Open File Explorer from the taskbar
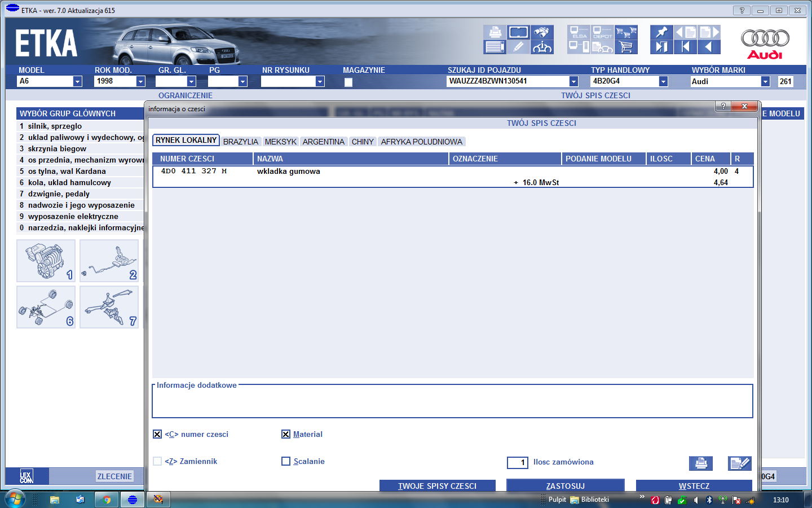 [x=55, y=500]
